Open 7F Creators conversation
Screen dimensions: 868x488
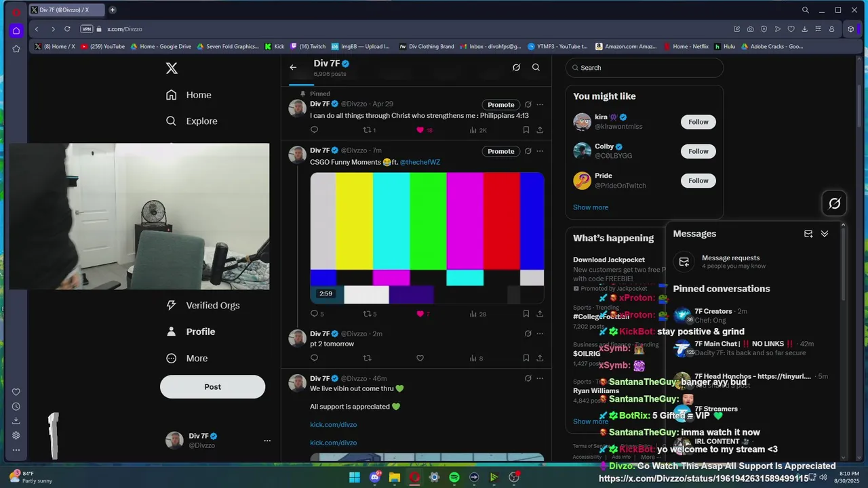click(x=753, y=316)
